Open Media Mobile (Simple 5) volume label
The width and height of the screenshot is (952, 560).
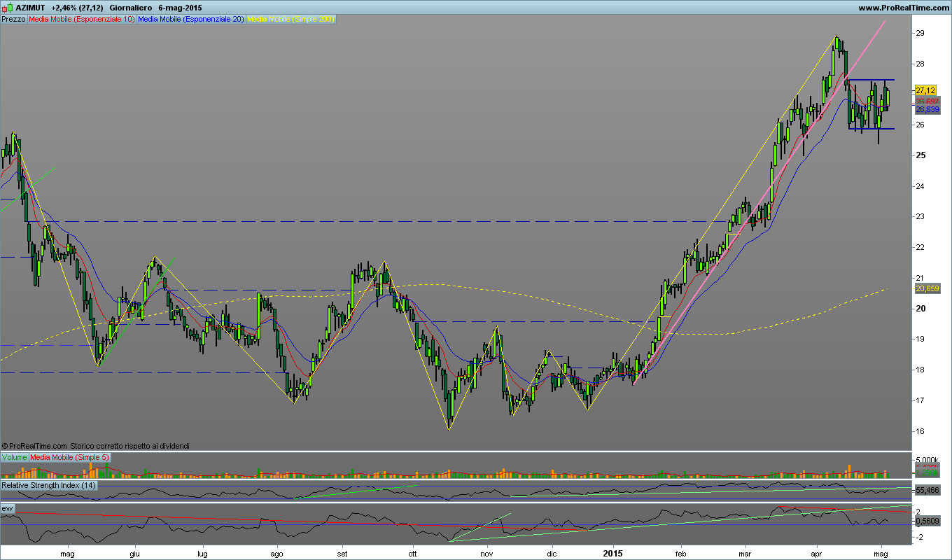pos(69,457)
